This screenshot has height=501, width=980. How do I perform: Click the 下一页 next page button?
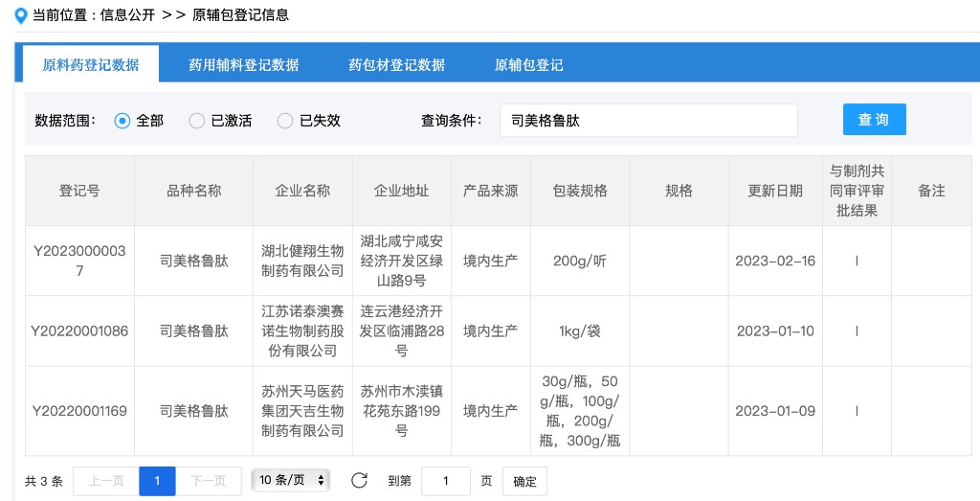[x=208, y=481]
